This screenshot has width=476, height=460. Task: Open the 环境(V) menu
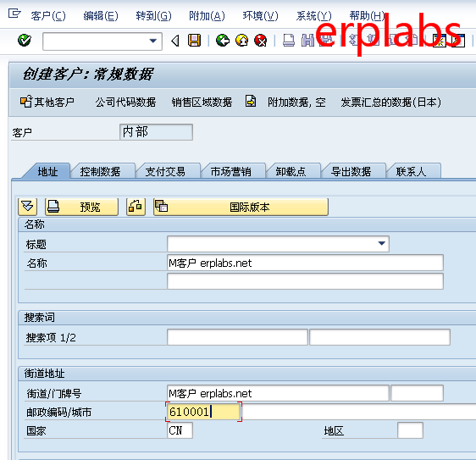[x=260, y=16]
